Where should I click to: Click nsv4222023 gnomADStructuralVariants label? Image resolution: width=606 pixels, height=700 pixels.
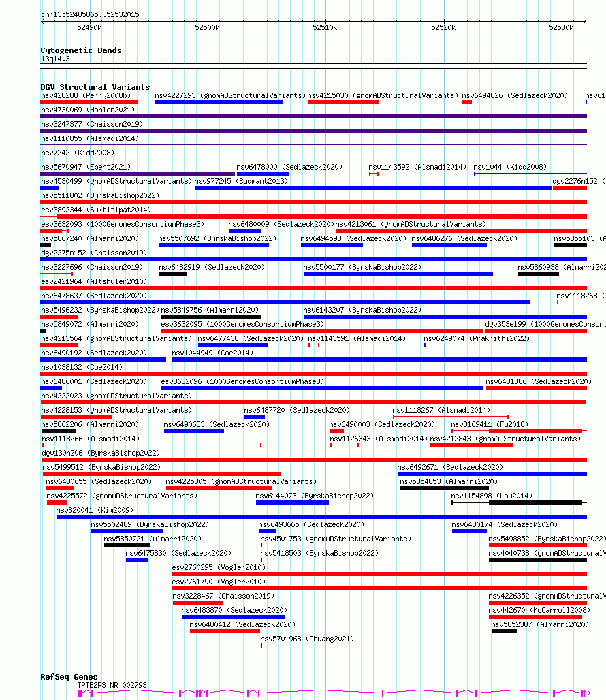tap(116, 396)
